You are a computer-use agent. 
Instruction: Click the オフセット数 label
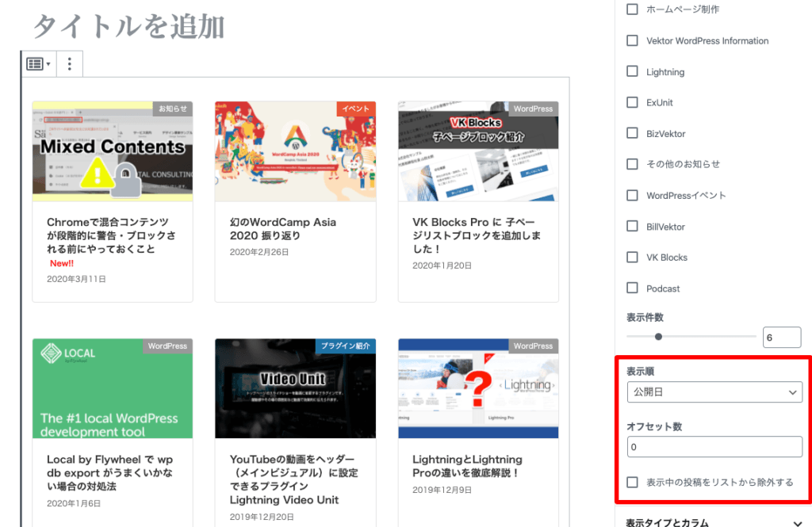pos(654,426)
